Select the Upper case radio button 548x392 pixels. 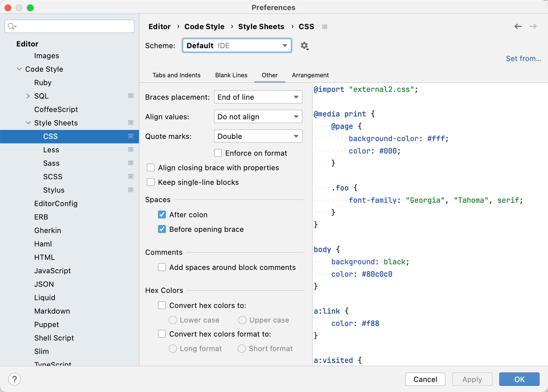pos(242,320)
